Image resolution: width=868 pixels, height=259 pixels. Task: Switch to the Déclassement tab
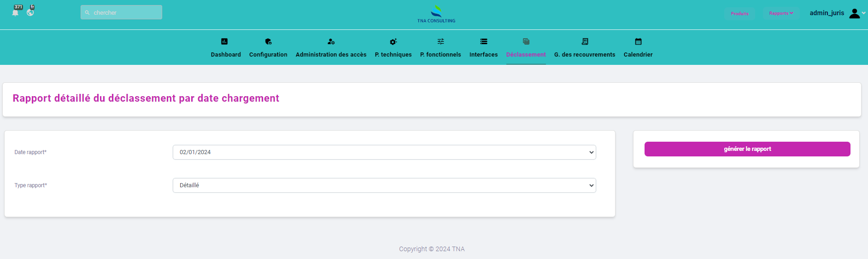(x=526, y=54)
